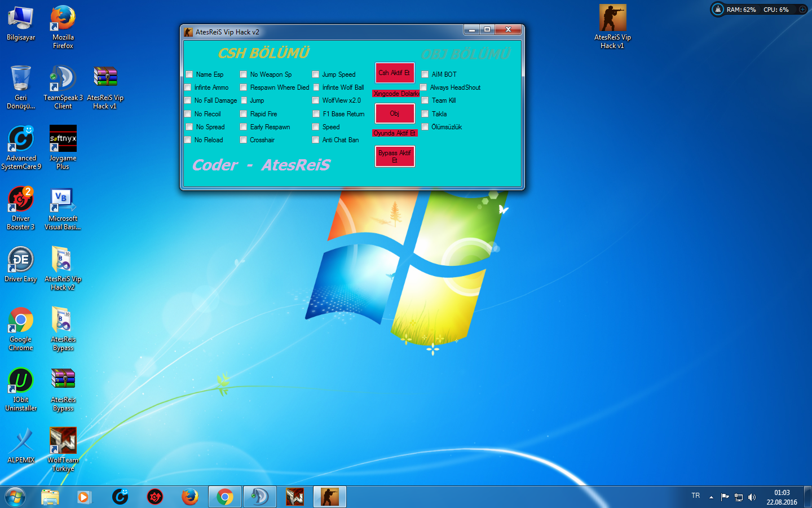The width and height of the screenshot is (812, 508).
Task: Enable the Name Esp checkbox
Action: [189, 74]
